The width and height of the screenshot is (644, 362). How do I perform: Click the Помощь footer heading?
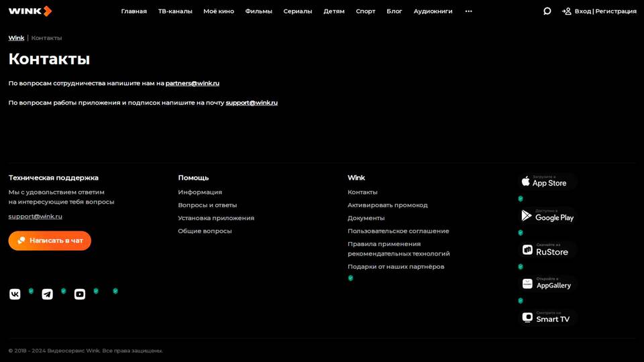(193, 178)
